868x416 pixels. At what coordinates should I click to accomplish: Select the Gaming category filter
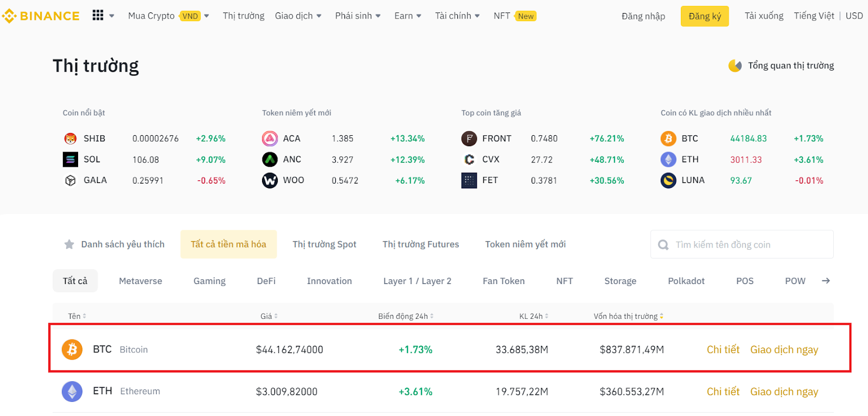coord(209,281)
